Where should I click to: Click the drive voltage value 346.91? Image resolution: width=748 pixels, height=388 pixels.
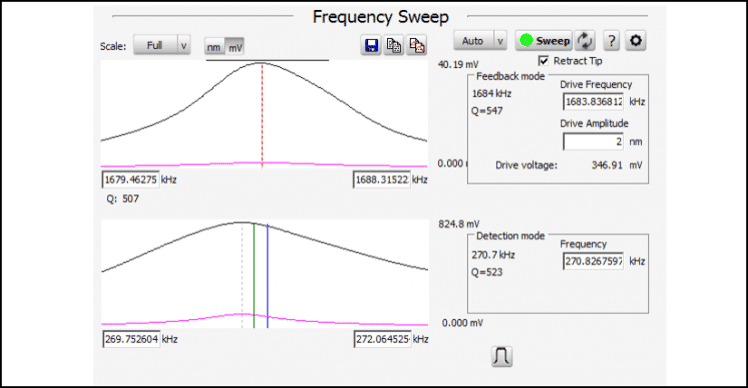pyautogui.click(x=607, y=165)
